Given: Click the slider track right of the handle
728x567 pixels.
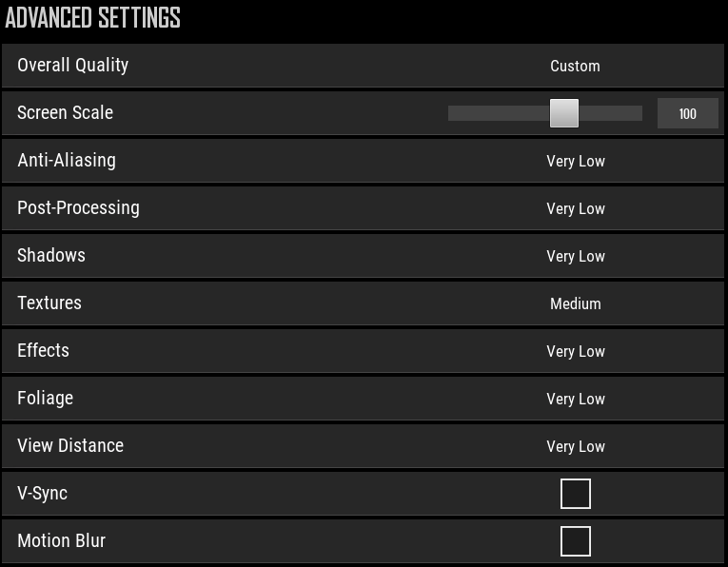Looking at the screenshot, I should (x=611, y=113).
